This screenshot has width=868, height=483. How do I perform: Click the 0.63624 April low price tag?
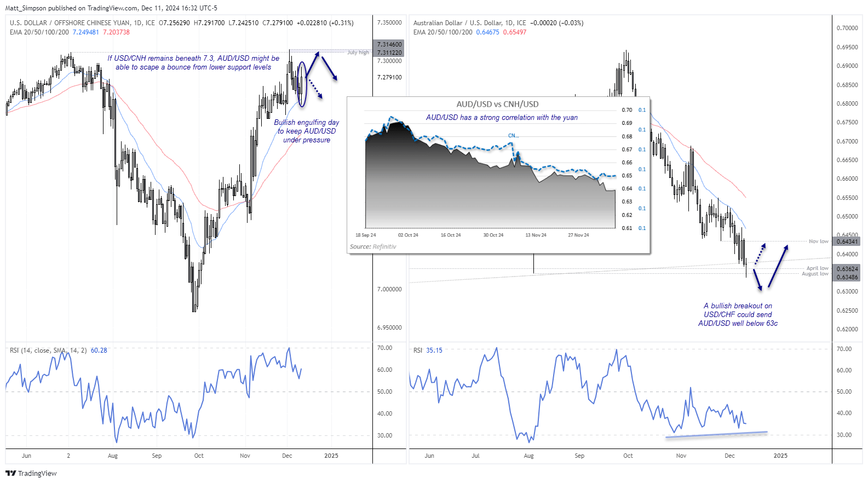point(847,269)
